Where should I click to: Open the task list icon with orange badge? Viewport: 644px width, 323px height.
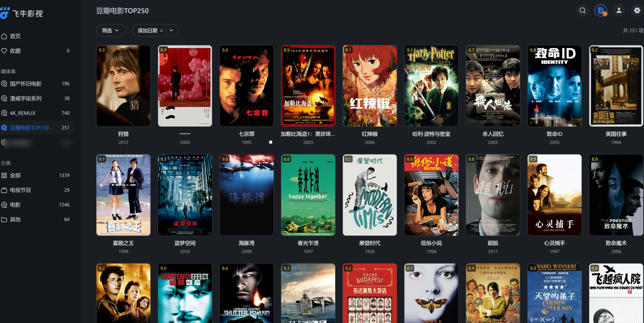(x=601, y=10)
